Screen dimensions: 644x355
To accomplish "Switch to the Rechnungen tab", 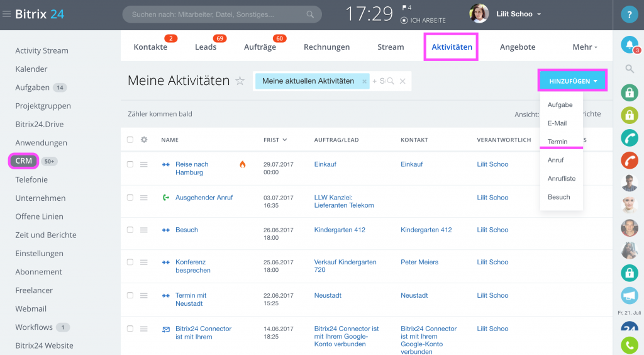I will click(x=326, y=47).
